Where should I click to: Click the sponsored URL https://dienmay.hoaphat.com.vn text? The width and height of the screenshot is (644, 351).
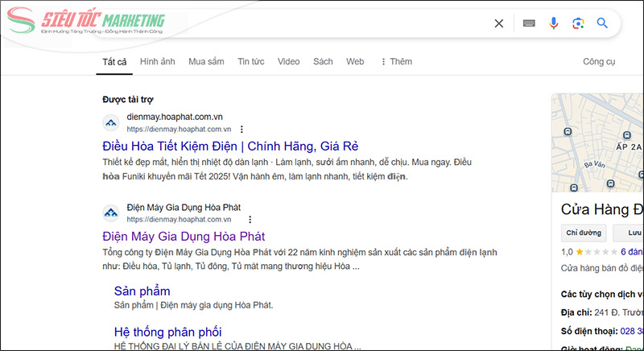(x=179, y=130)
